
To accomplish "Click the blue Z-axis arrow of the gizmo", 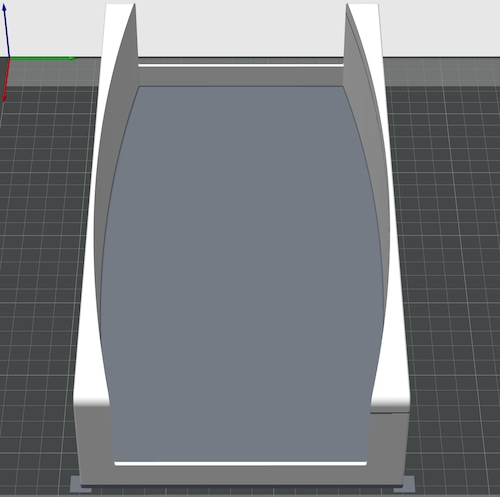I will [x=6, y=31].
